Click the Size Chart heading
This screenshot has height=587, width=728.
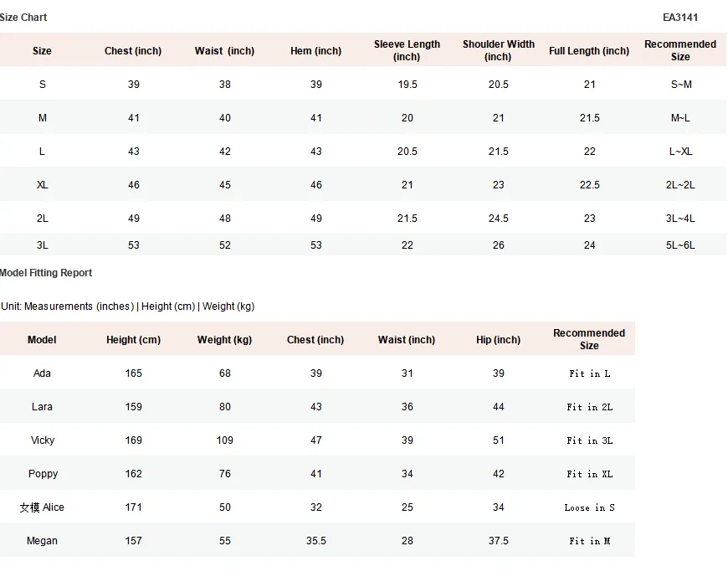point(23,18)
